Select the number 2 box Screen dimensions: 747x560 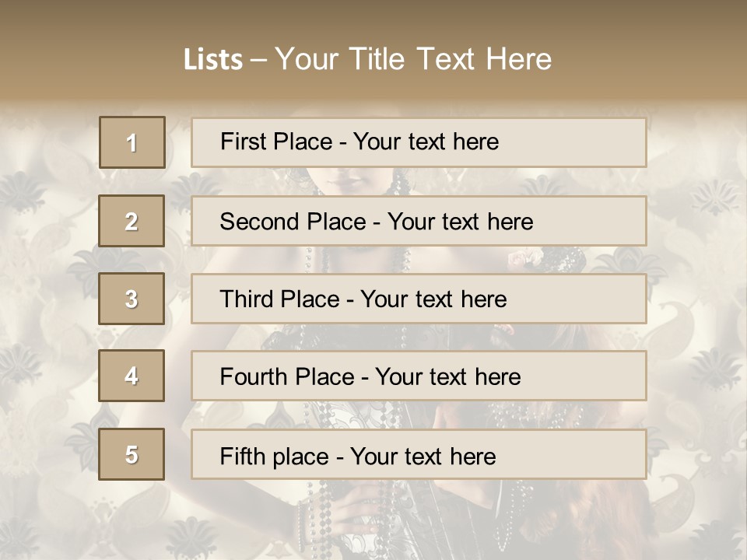[132, 222]
